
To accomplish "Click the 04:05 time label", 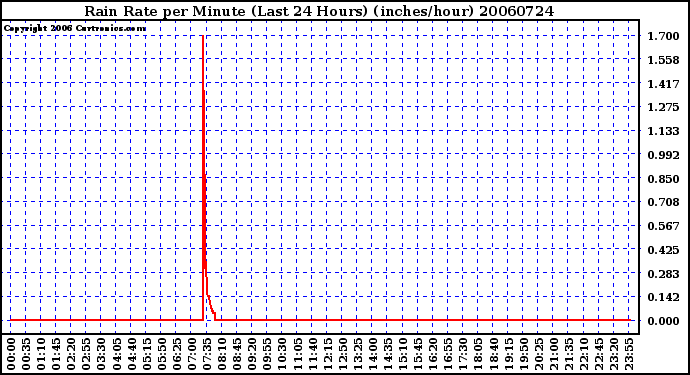I will (117, 355).
